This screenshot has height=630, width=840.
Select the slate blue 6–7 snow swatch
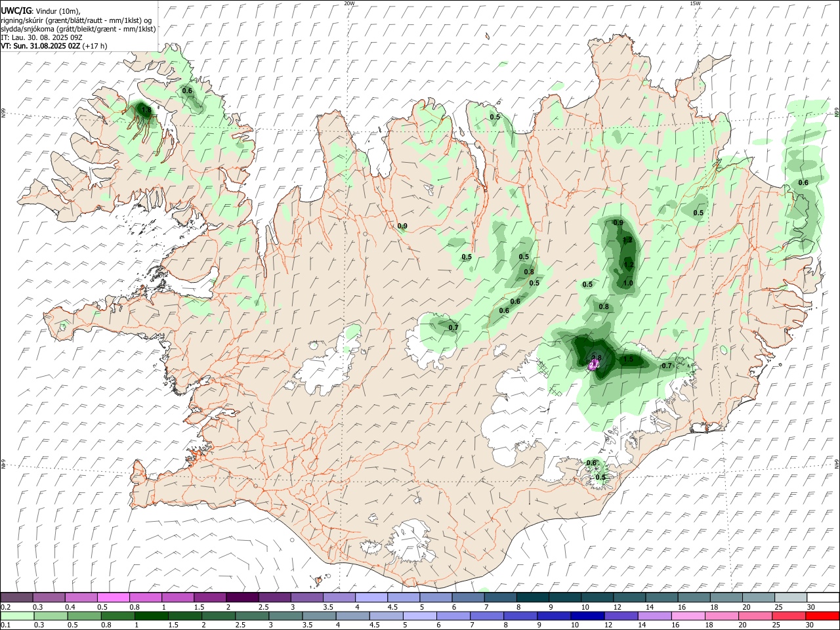coord(468,597)
